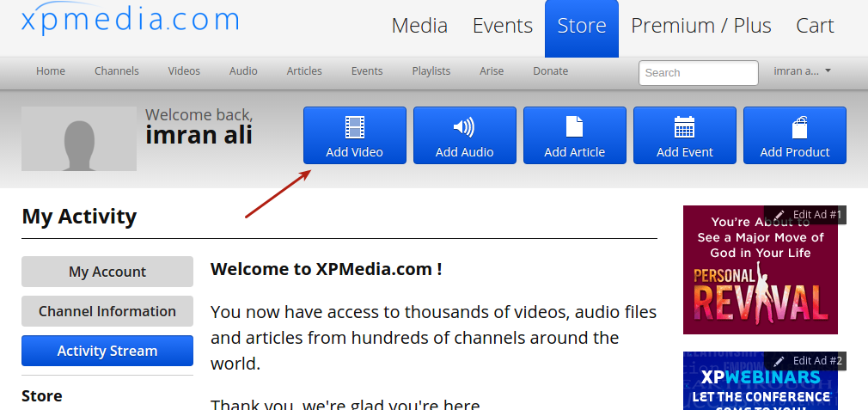Click the imran ali profile name

pos(199,135)
